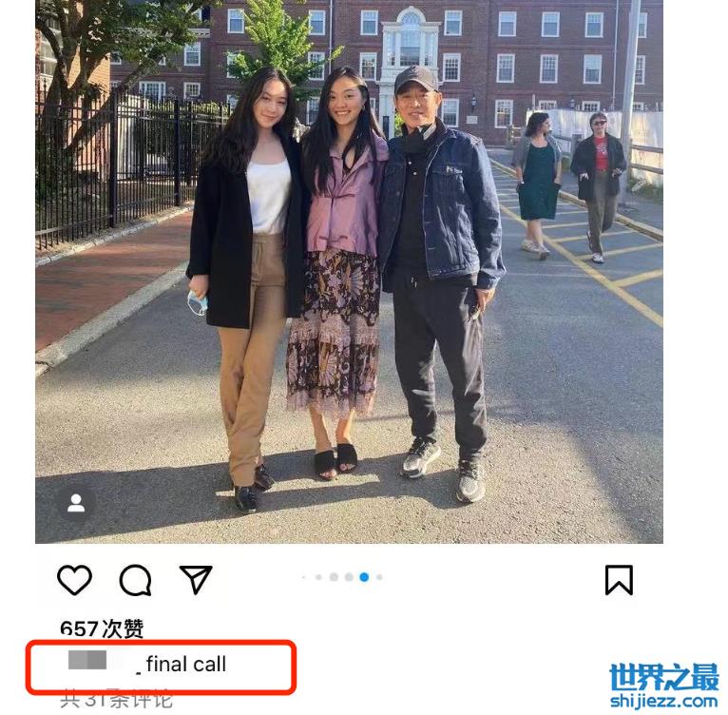The image size is (728, 715).
Task: Share the post with the paper plane icon
Action: coord(196,580)
